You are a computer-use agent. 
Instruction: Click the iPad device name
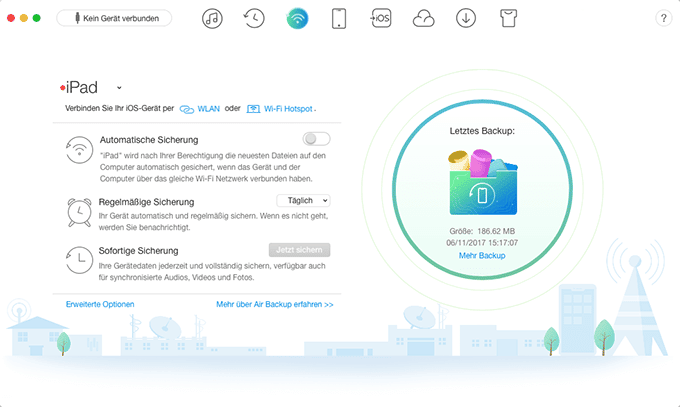pos(82,88)
